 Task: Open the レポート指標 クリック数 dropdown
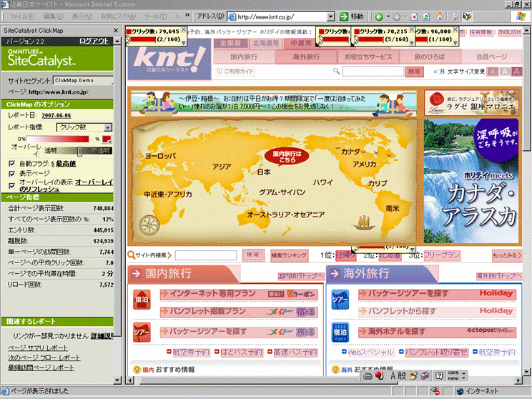coord(107,127)
